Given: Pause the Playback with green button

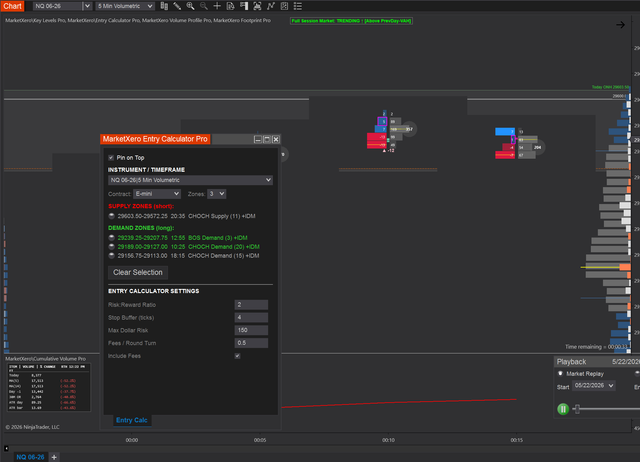Looking at the screenshot, I should (563, 409).
